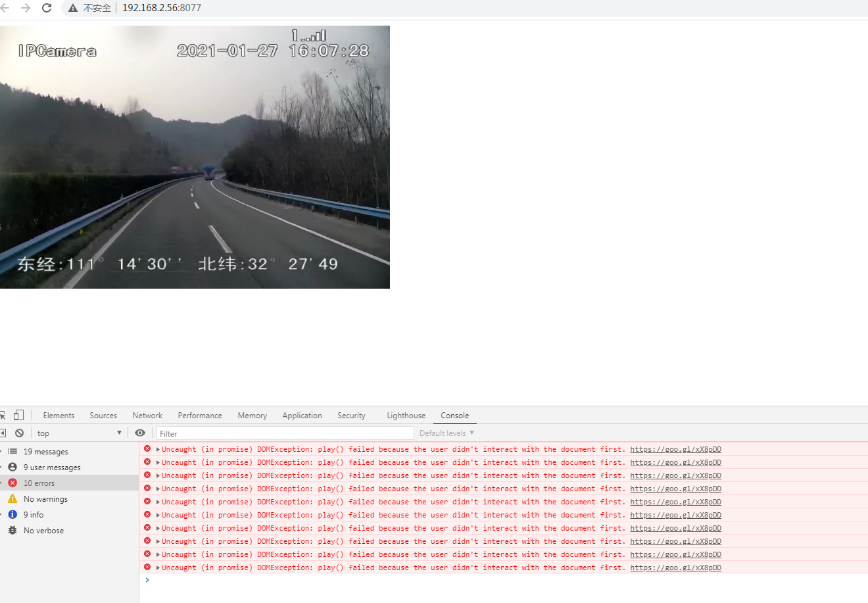Open the top frame context dropdown

pos(79,433)
